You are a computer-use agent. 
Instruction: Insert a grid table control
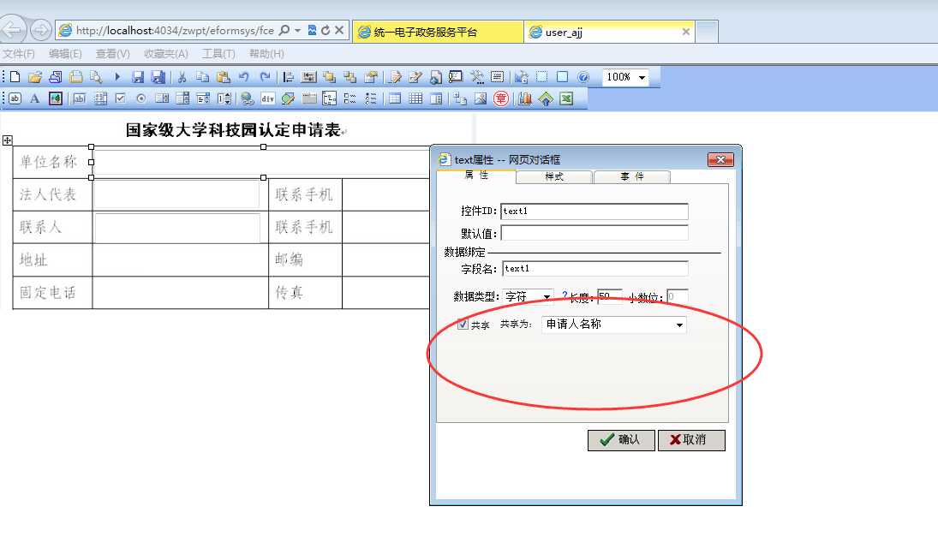pyautogui.click(x=415, y=98)
